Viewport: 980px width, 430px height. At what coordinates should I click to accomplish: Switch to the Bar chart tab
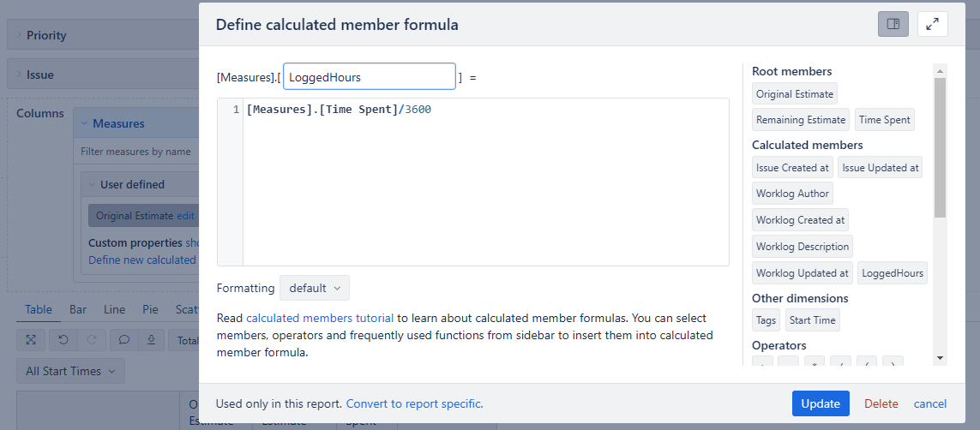click(x=78, y=309)
